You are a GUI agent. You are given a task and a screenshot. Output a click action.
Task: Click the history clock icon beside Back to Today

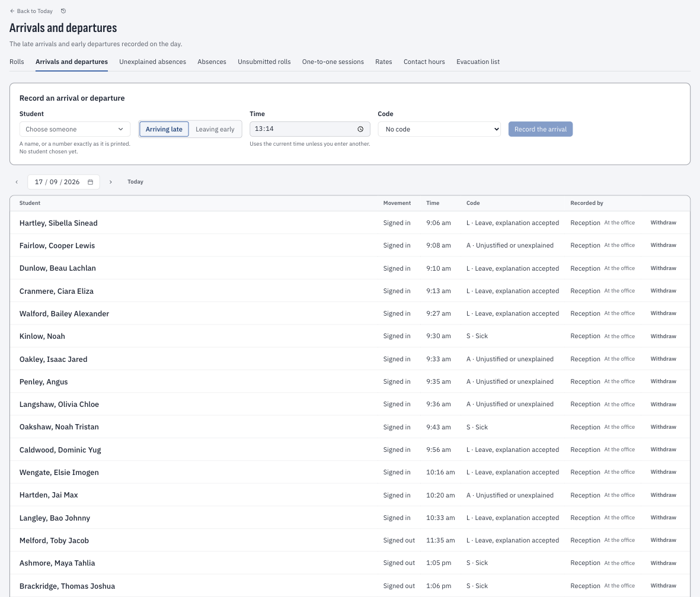[63, 11]
